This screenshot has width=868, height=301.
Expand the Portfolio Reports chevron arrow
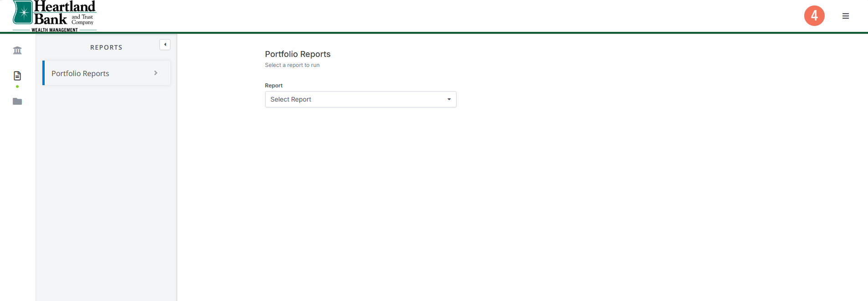[156, 73]
